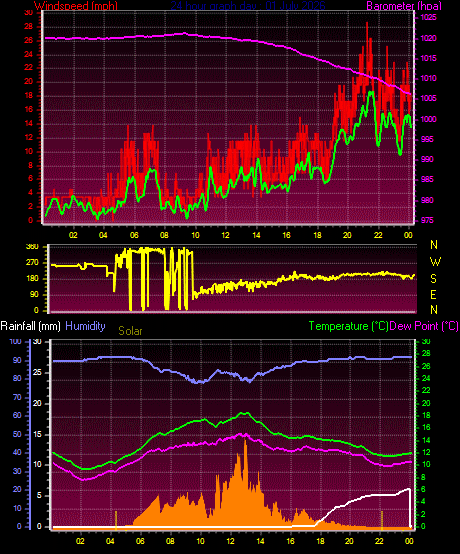Click the green 8 temperature axis value
460x554 pixels.
(x=424, y=478)
